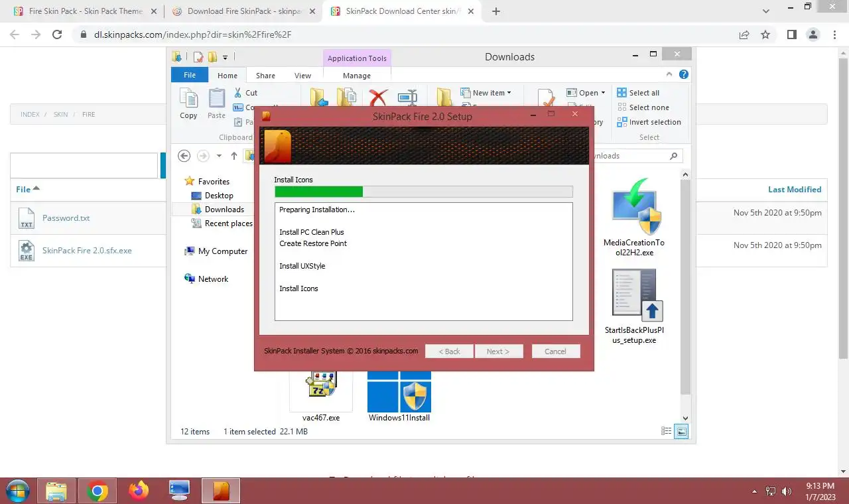Open a new Chrome tab
This screenshot has height=504, width=849.
point(496,11)
